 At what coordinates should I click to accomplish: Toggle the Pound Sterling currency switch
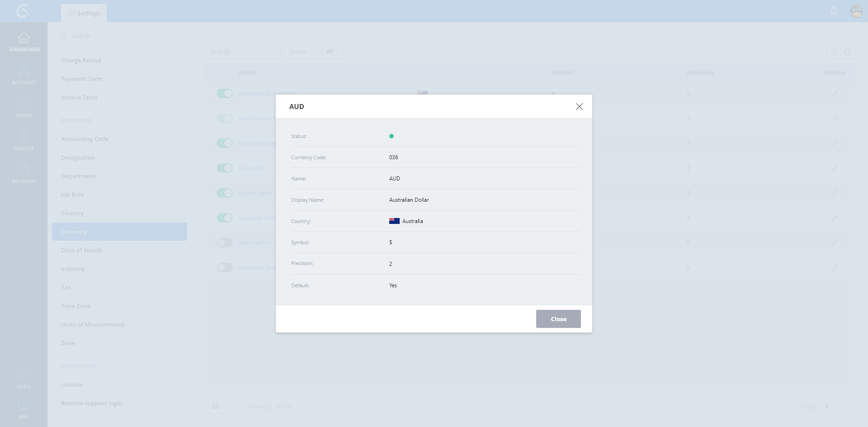click(x=224, y=143)
